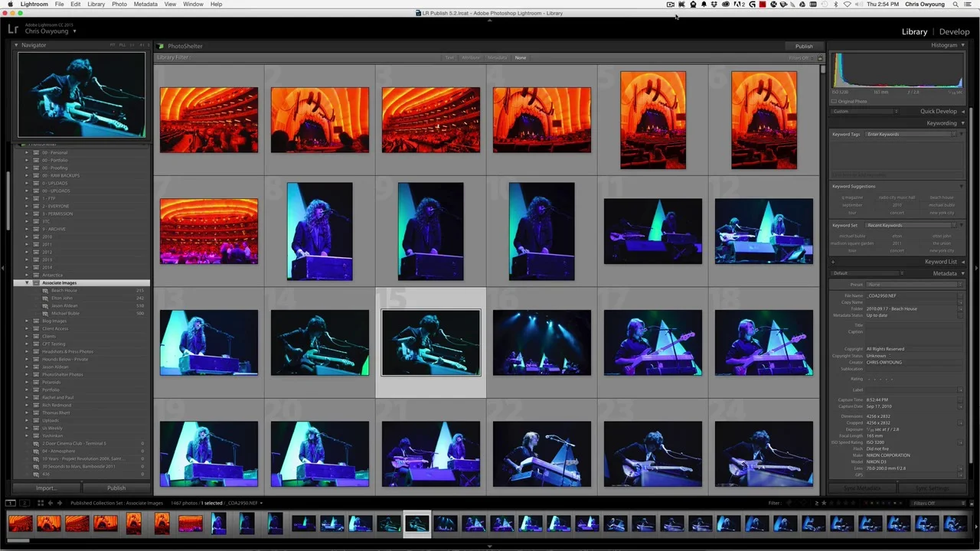
Task: Open the Recent Keywords keyword set dropdown
Action: pos(911,225)
